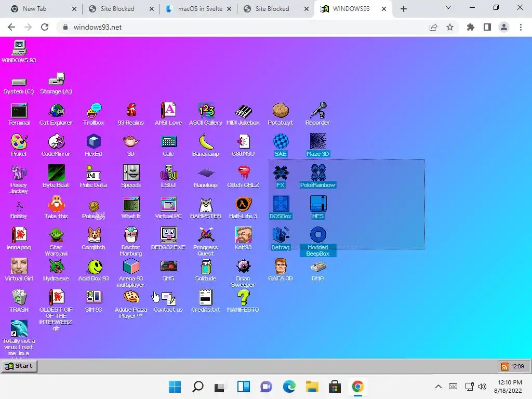Open DMG Game Boy icon
532x399 pixels.
point(318,270)
